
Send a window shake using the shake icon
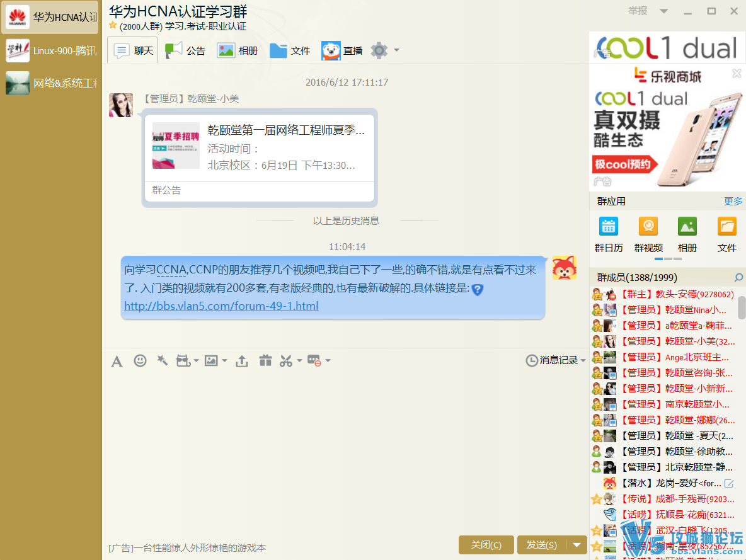pos(162,361)
